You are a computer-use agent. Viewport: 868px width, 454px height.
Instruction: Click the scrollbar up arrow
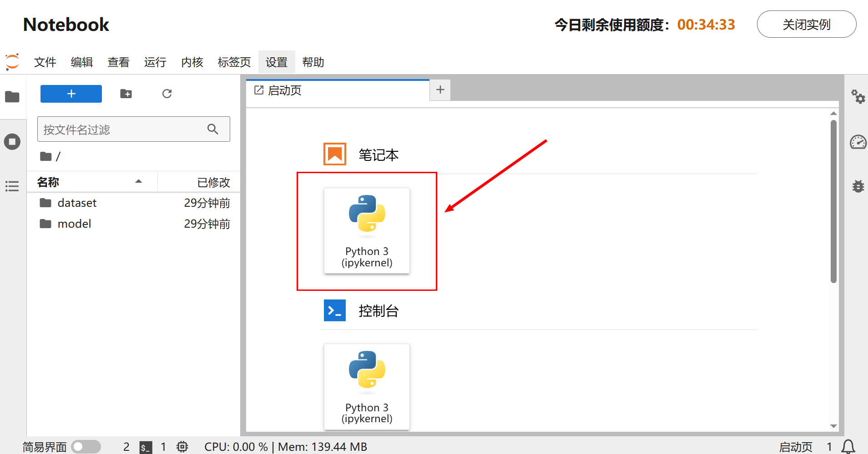(x=833, y=113)
